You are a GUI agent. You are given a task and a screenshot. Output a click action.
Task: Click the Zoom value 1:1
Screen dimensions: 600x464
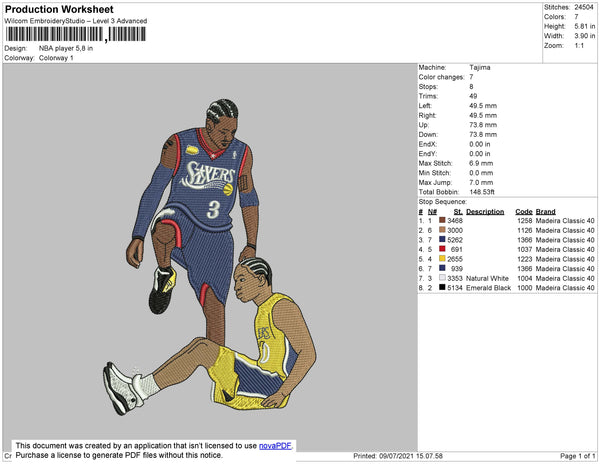point(579,46)
